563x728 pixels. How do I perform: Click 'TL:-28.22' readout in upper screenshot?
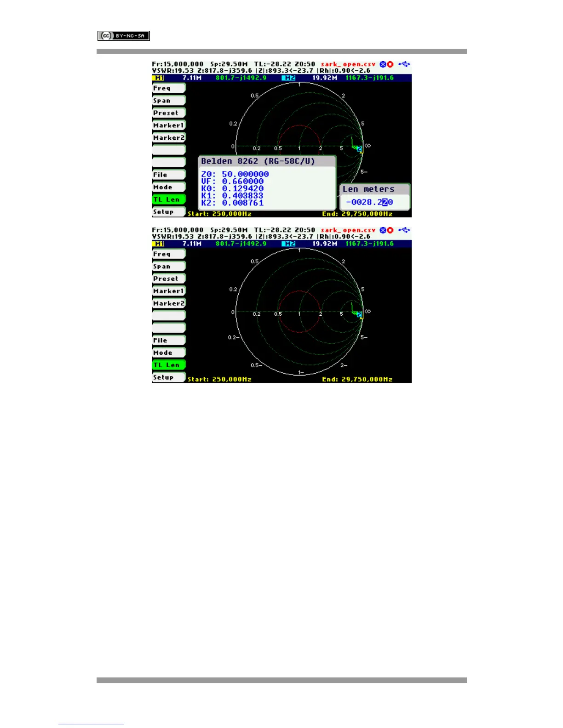[x=272, y=64]
